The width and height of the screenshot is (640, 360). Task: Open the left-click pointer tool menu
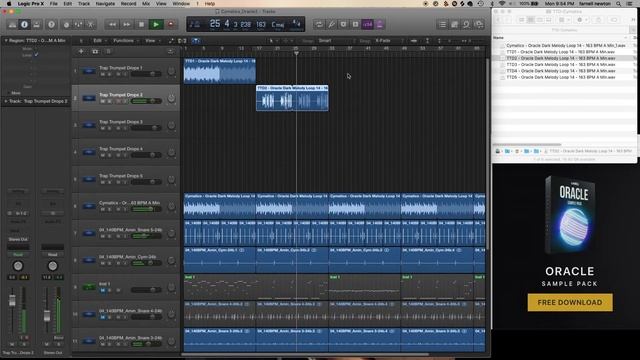click(x=273, y=41)
